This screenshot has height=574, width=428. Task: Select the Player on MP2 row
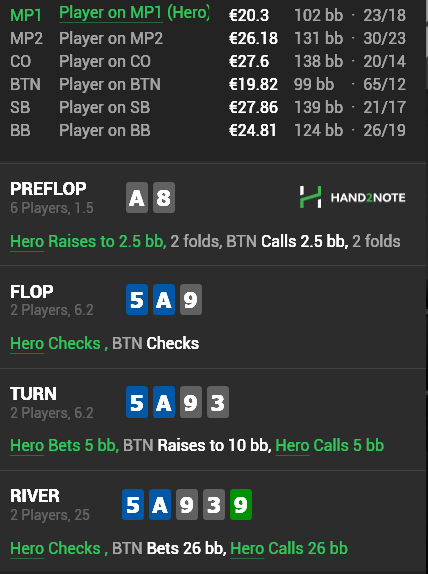208,38
